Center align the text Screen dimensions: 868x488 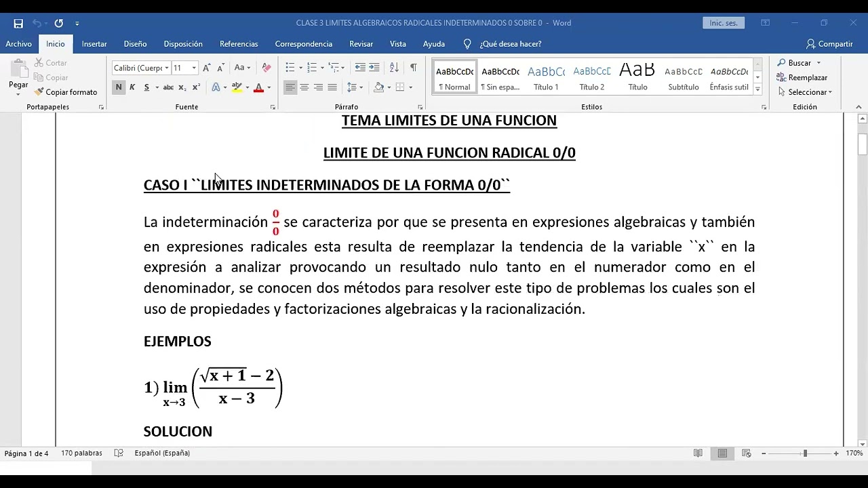(304, 87)
